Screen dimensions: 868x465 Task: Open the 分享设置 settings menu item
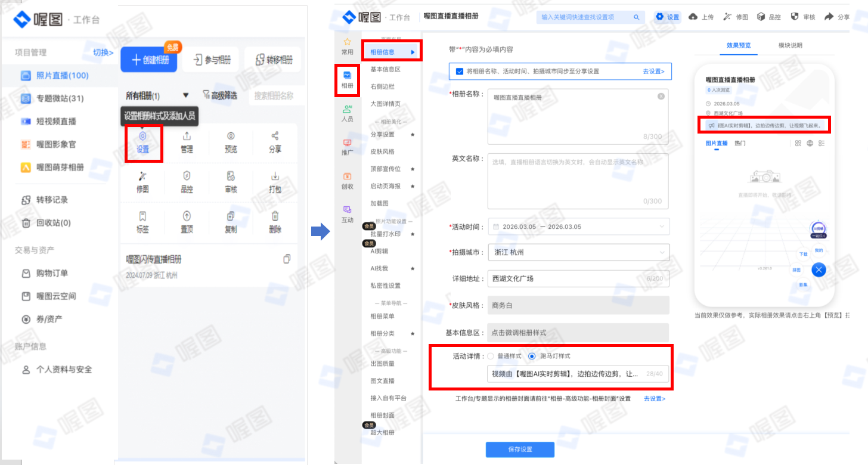click(382, 135)
